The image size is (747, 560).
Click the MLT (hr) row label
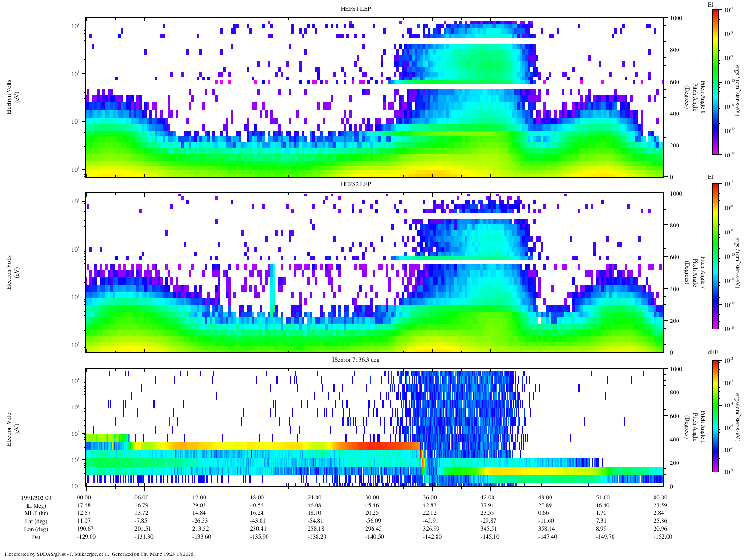click(36, 513)
